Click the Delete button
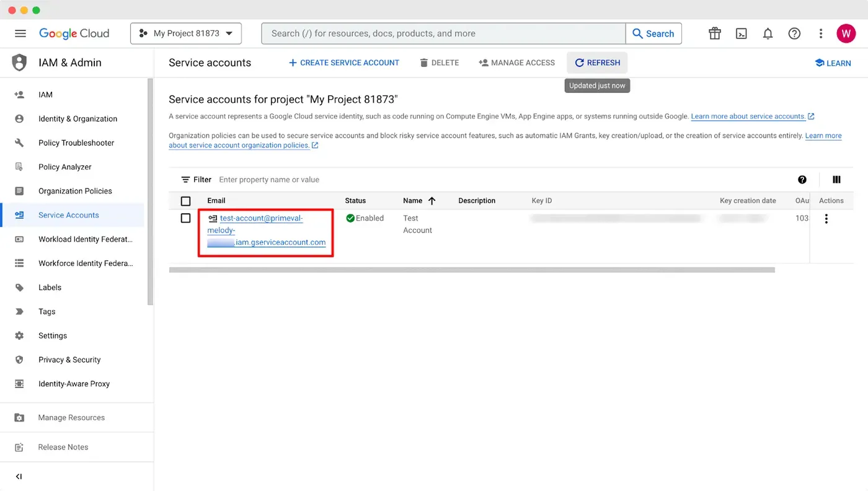868x491 pixels. [440, 63]
